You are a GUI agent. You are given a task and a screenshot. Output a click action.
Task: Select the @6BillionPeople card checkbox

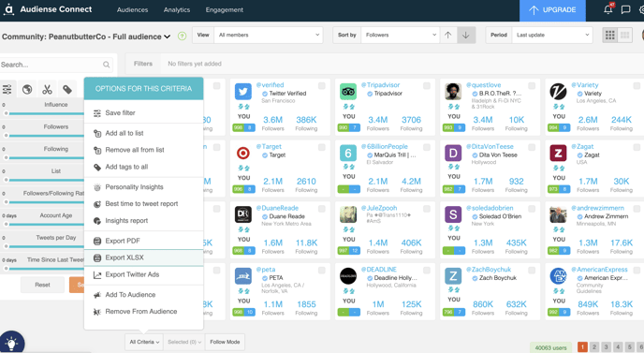(427, 147)
